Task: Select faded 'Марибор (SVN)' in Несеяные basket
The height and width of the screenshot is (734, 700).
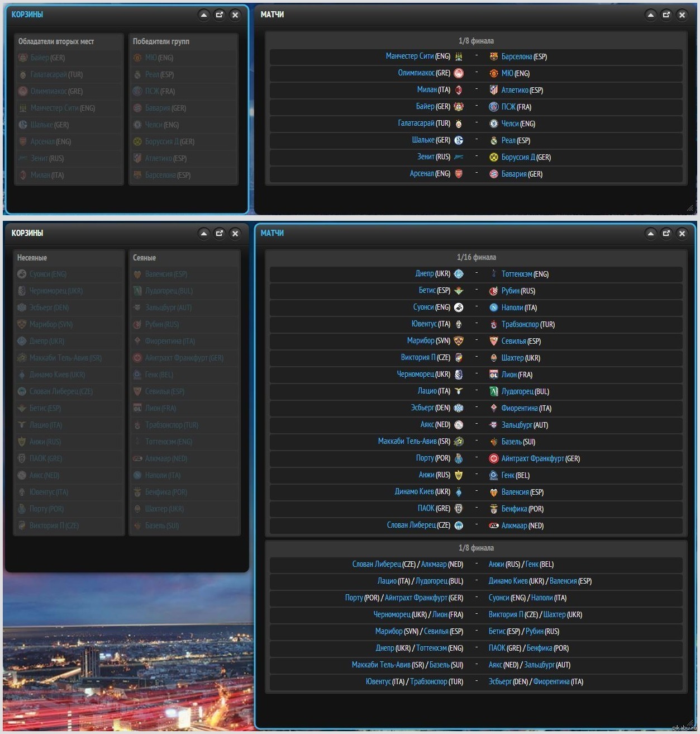Action: 51,324
